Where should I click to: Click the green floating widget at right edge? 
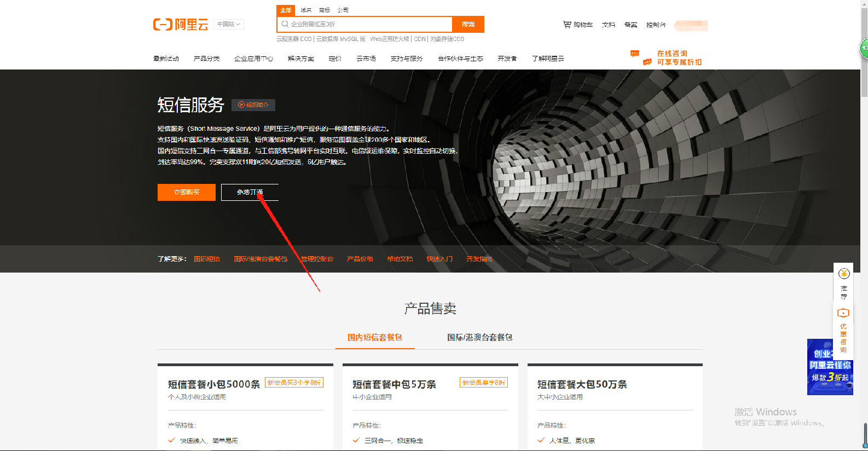click(x=864, y=48)
